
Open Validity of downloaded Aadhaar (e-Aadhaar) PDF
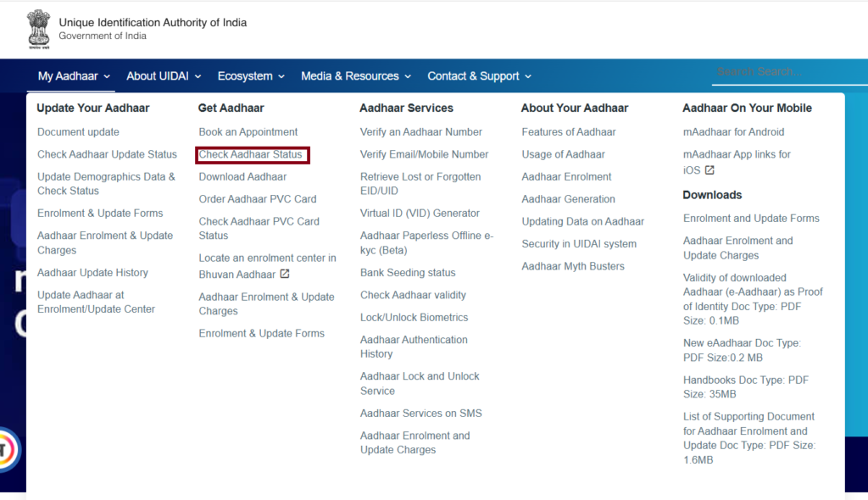(753, 299)
